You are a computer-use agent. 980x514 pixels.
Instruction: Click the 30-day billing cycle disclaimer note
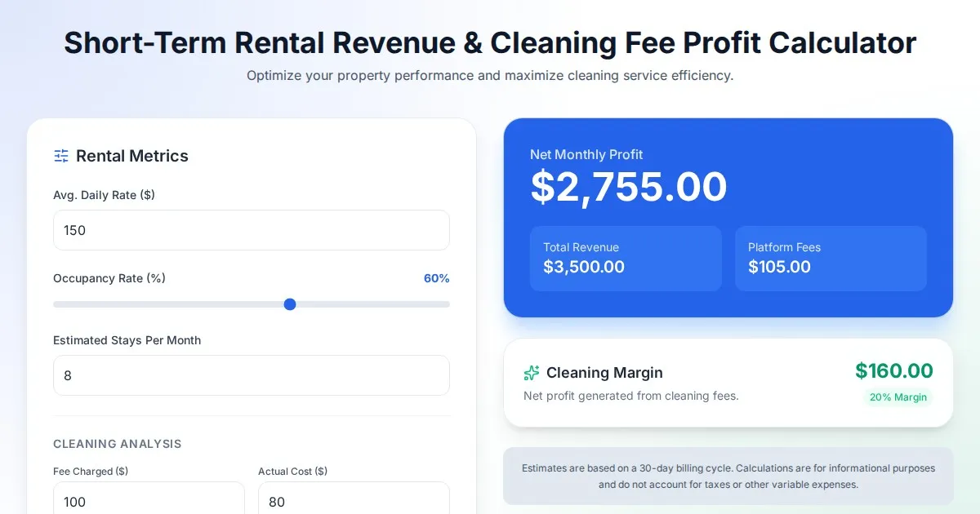click(x=728, y=476)
